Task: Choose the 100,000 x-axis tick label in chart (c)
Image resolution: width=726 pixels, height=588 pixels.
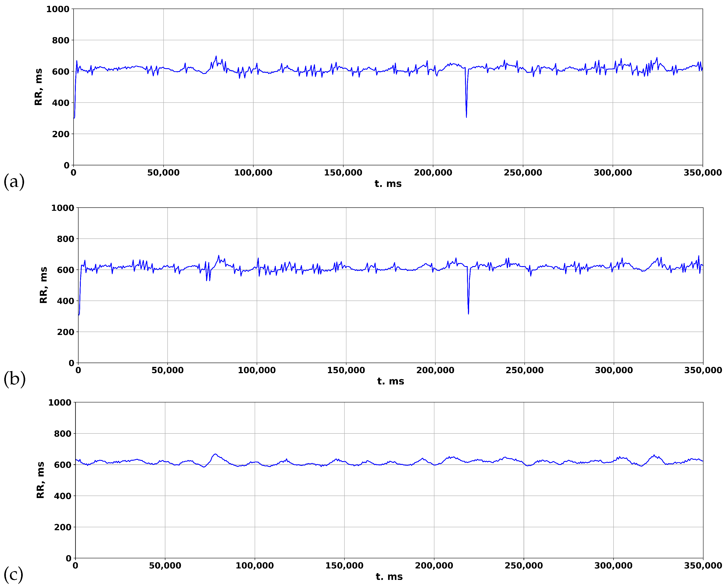Action: (x=255, y=566)
